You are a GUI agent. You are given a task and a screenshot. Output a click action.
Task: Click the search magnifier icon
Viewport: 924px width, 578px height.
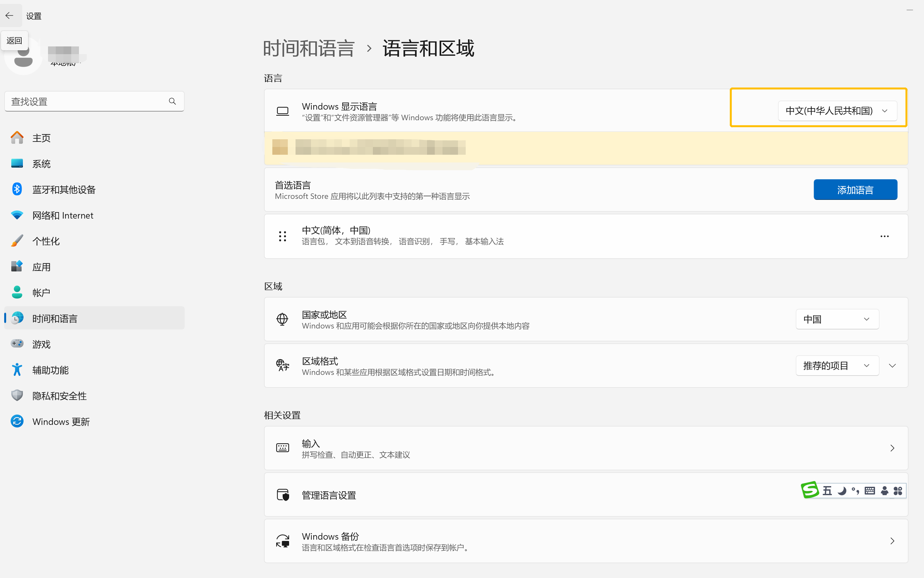172,101
